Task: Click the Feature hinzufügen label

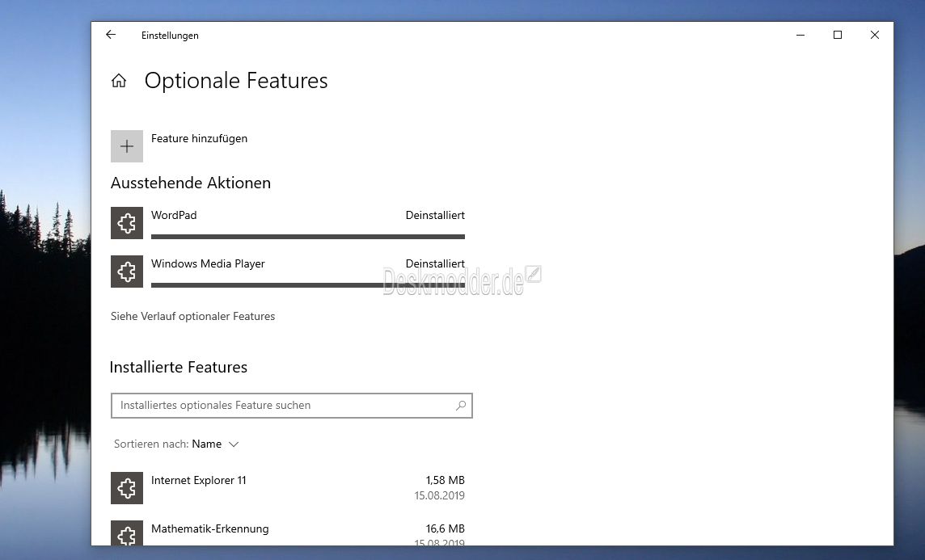Action: click(200, 138)
